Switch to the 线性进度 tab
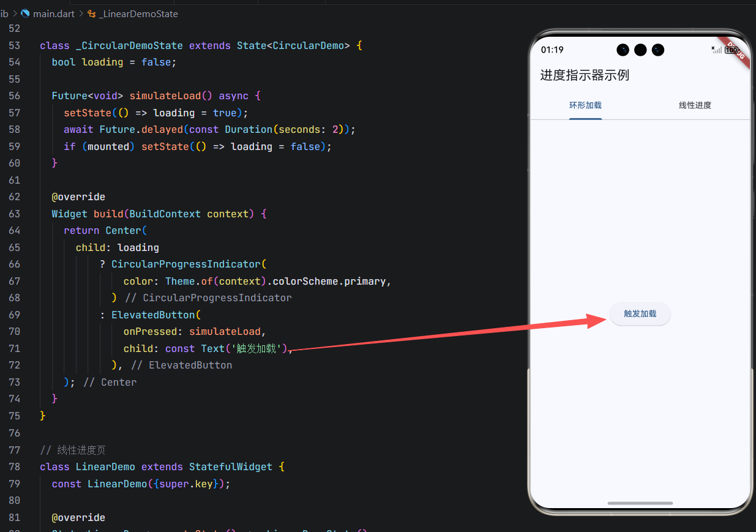756x532 pixels. [x=695, y=105]
